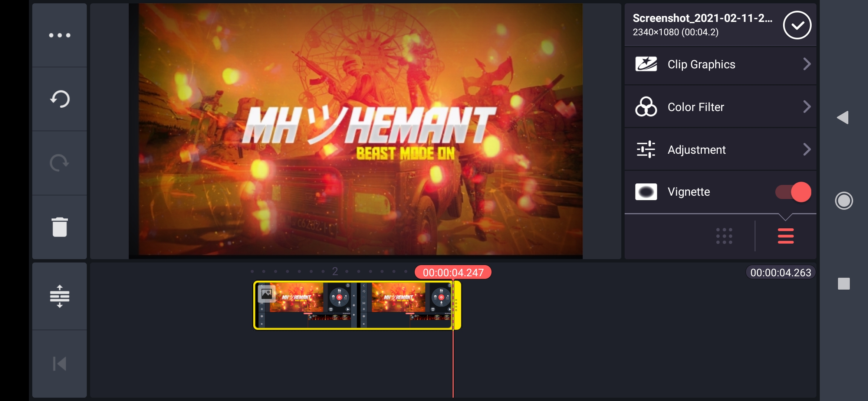Confirm edits with the checkmark circle
This screenshot has width=868, height=401.
click(797, 25)
